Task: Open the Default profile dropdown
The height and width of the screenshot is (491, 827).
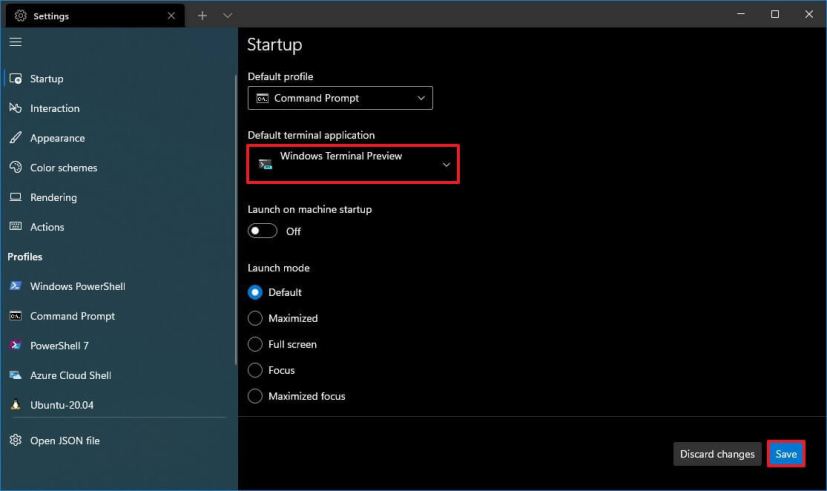Action: point(340,98)
